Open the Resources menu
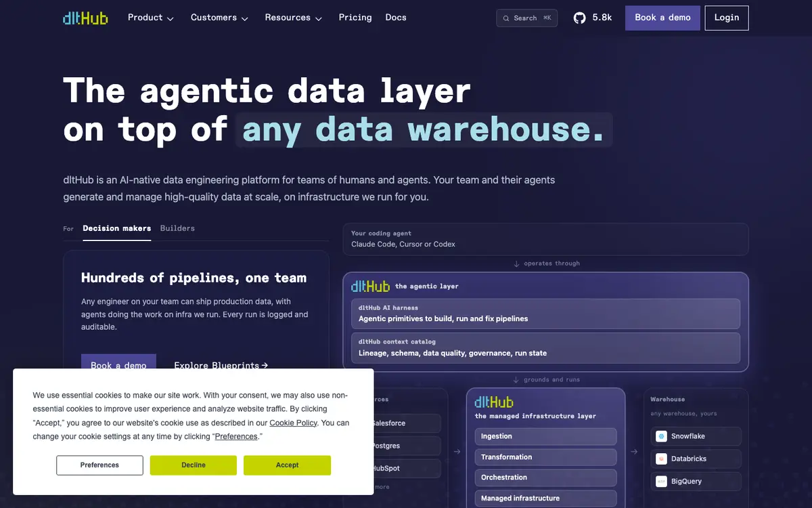This screenshot has height=508, width=812. tap(294, 18)
